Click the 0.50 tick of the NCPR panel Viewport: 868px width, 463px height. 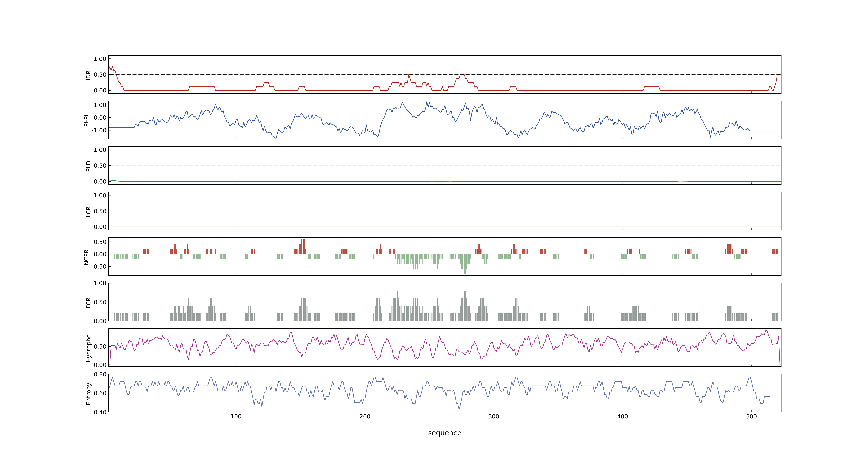(100, 242)
